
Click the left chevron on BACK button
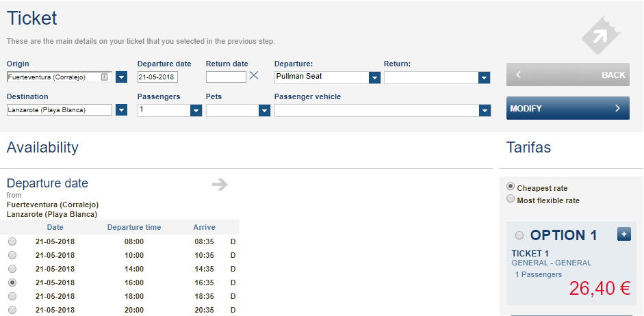point(518,75)
